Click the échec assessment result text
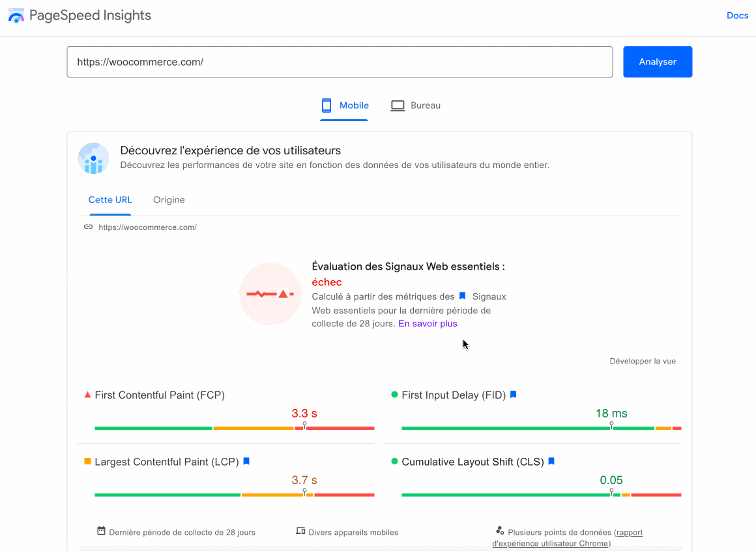Image resolution: width=756 pixels, height=551 pixels. click(x=327, y=282)
